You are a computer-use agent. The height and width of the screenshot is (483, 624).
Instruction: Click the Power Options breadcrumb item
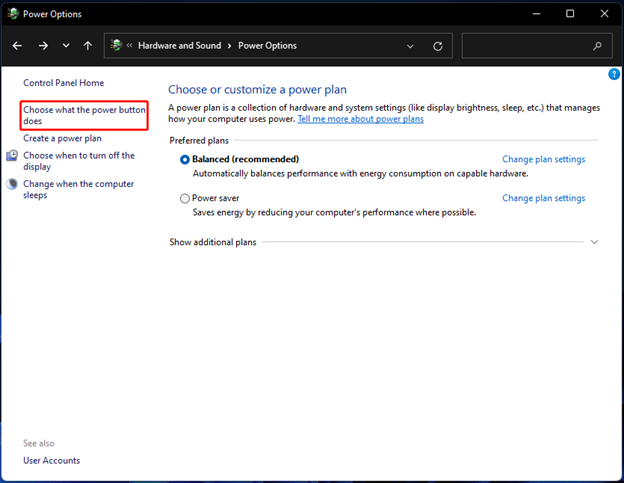click(267, 46)
